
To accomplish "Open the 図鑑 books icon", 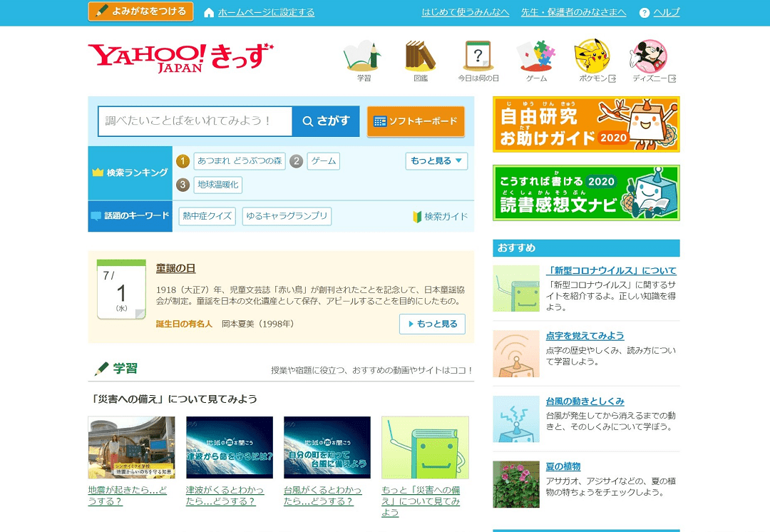I will coord(421,56).
